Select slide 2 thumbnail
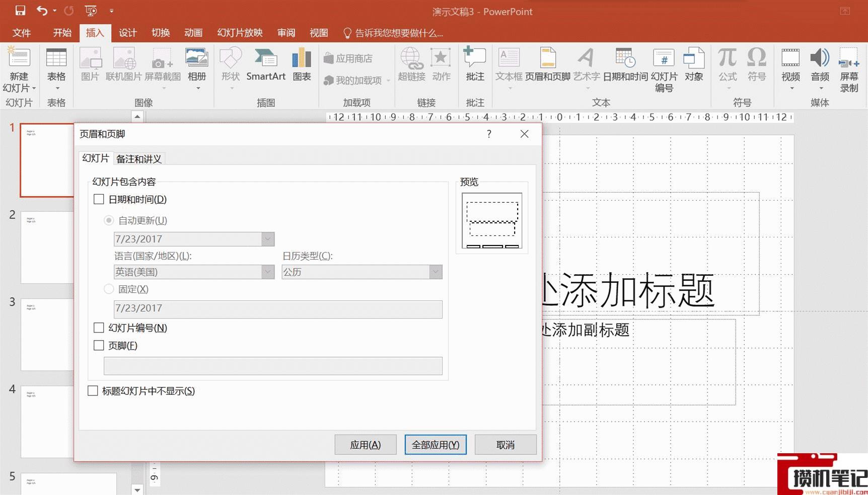The image size is (868, 495). (x=47, y=247)
